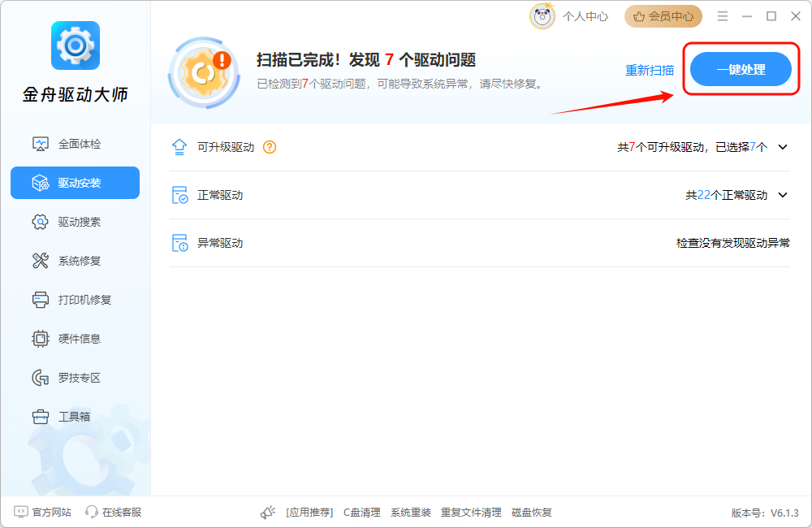Expand the 正常驱动 list chevron
Image resolution: width=812 pixels, height=528 pixels.
tap(783, 195)
